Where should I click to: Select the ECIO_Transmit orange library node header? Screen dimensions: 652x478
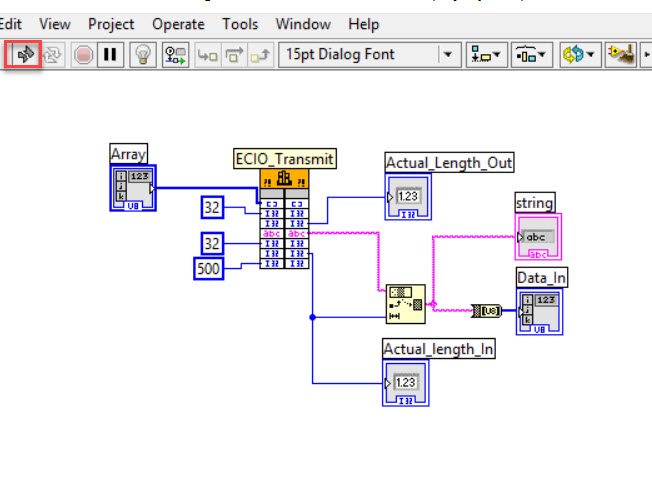[284, 179]
